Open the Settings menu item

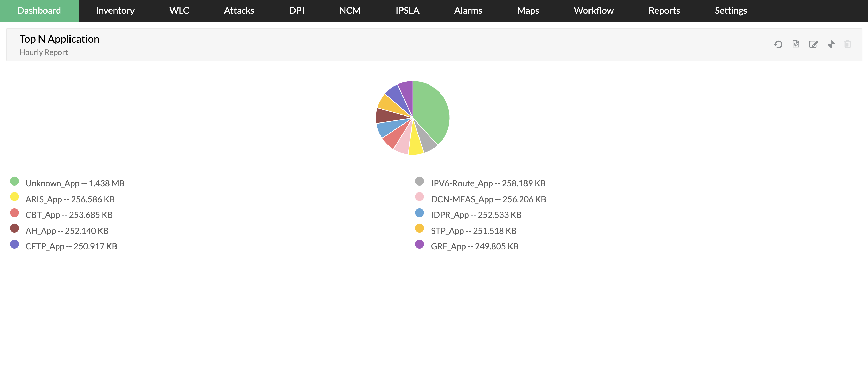[731, 11]
